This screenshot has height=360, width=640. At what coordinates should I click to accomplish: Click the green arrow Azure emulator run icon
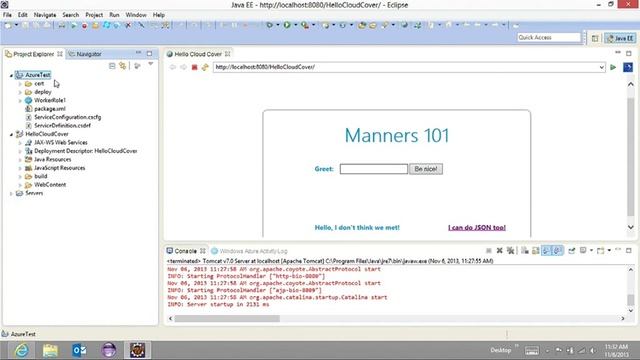click(x=74, y=25)
